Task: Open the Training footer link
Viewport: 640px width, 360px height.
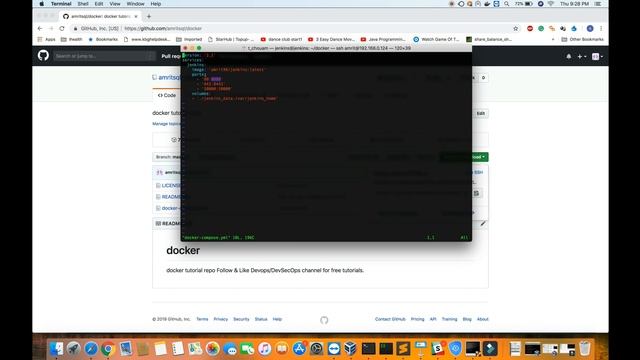Action: (449, 319)
